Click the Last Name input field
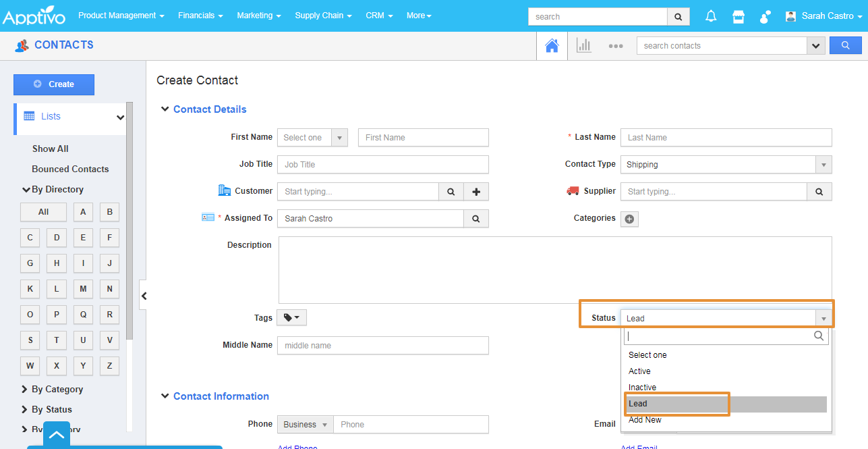 click(726, 138)
